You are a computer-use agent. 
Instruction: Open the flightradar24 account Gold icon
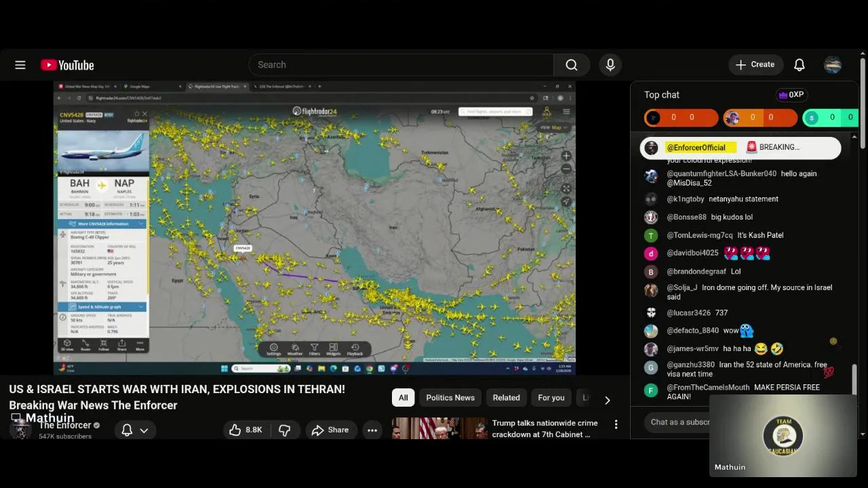[547, 112]
